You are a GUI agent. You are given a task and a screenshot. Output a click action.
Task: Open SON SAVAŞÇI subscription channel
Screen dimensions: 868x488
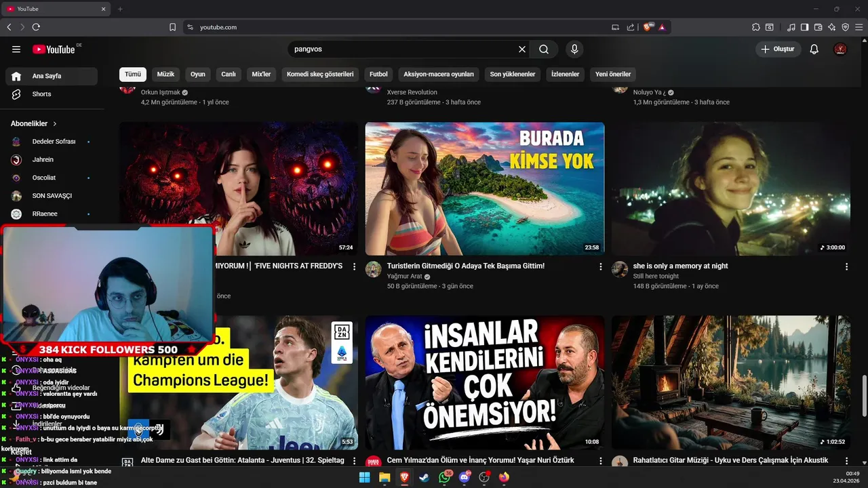[x=52, y=196]
